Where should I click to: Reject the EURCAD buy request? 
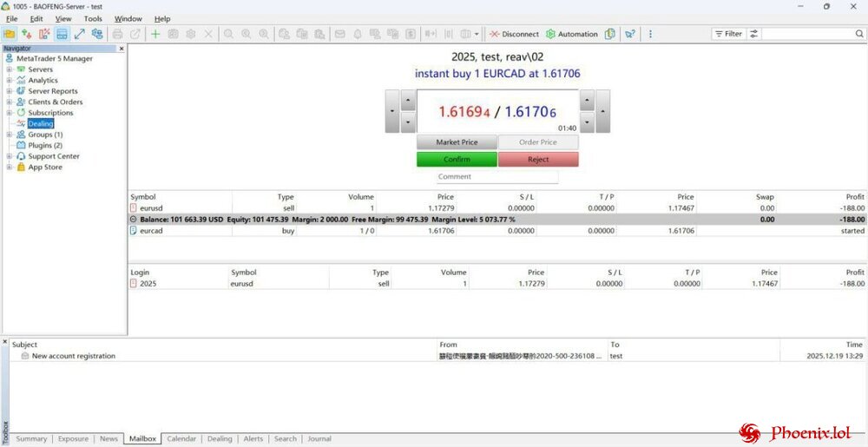[538, 160]
